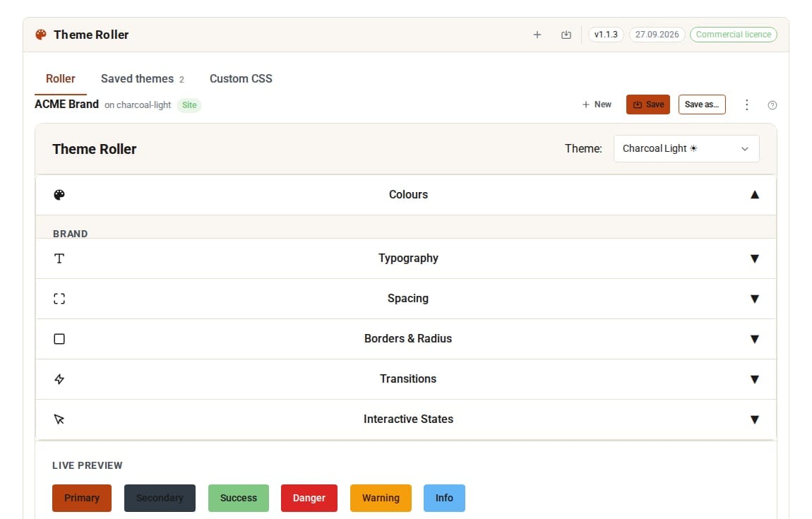The height and width of the screenshot is (519, 812).
Task: Click the Secondary preview button
Action: [x=160, y=498]
